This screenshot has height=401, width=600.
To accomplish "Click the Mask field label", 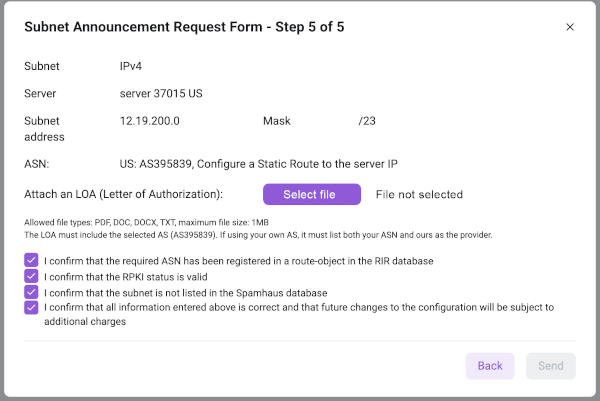I will pyautogui.click(x=277, y=121).
